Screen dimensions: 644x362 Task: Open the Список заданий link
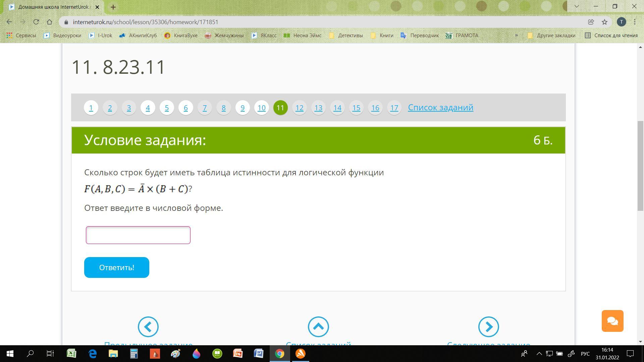440,108
